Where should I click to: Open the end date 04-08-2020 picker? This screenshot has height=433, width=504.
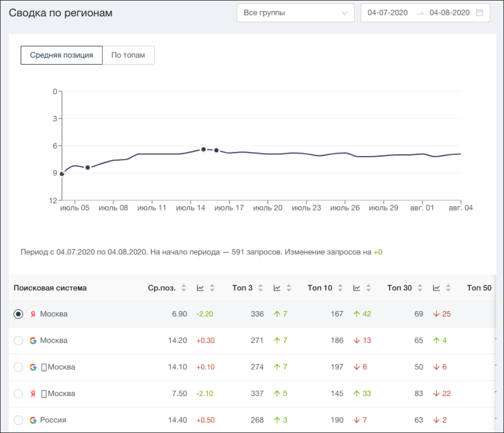point(449,13)
